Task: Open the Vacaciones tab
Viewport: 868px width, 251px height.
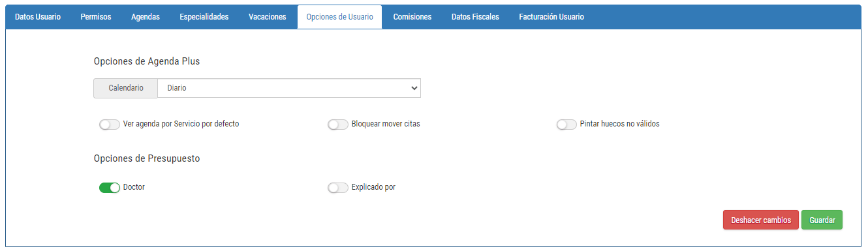Action: coord(268,17)
